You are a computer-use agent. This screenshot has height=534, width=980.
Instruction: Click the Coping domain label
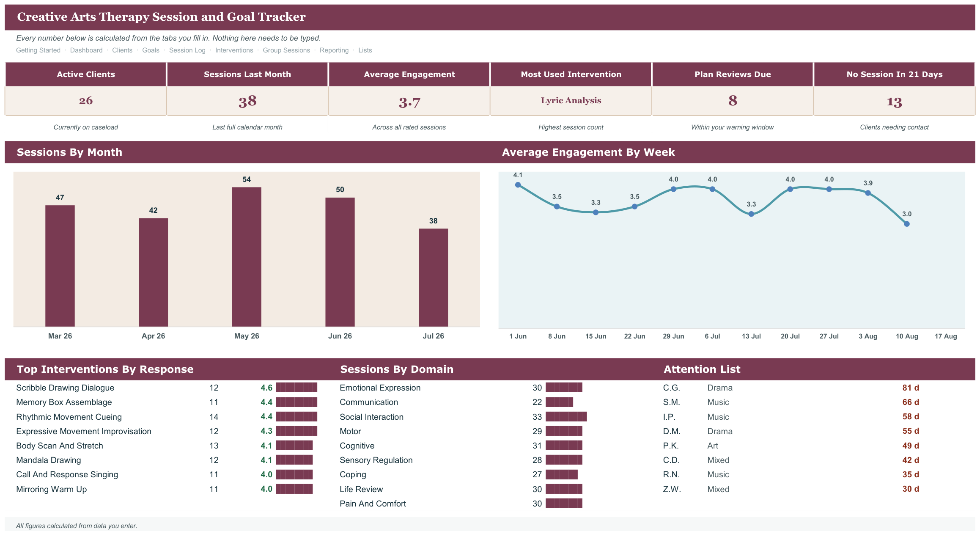[x=353, y=474]
